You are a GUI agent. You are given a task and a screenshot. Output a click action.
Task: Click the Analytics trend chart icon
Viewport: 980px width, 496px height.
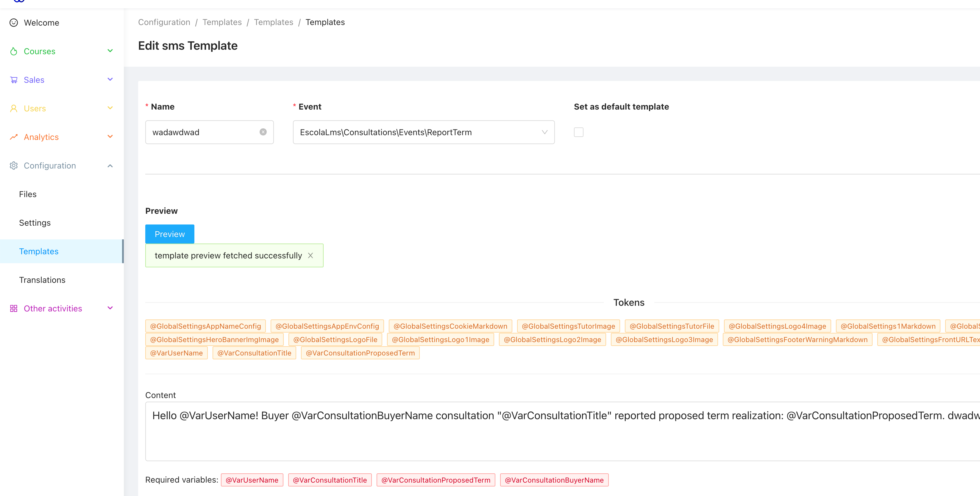point(14,137)
